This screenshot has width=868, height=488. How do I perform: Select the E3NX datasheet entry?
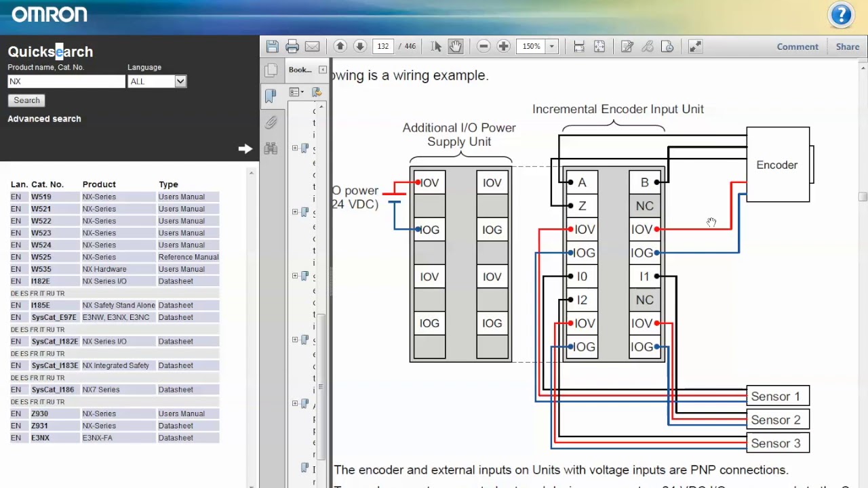click(115, 438)
